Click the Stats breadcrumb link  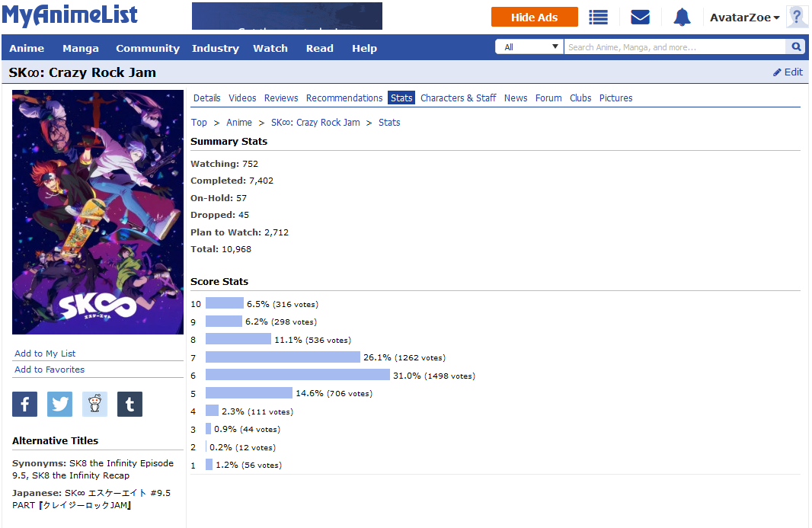click(389, 122)
